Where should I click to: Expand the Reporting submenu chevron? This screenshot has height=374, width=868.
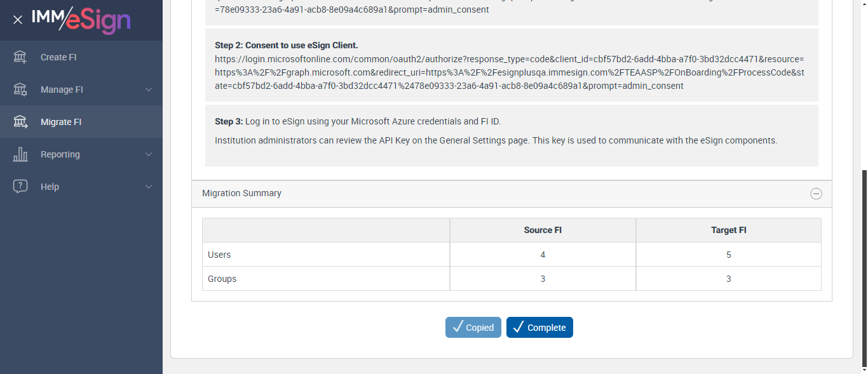[149, 154]
